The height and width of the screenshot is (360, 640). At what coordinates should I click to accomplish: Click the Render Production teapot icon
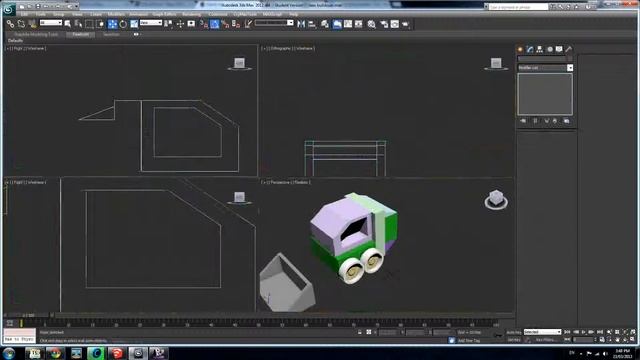pos(405,24)
